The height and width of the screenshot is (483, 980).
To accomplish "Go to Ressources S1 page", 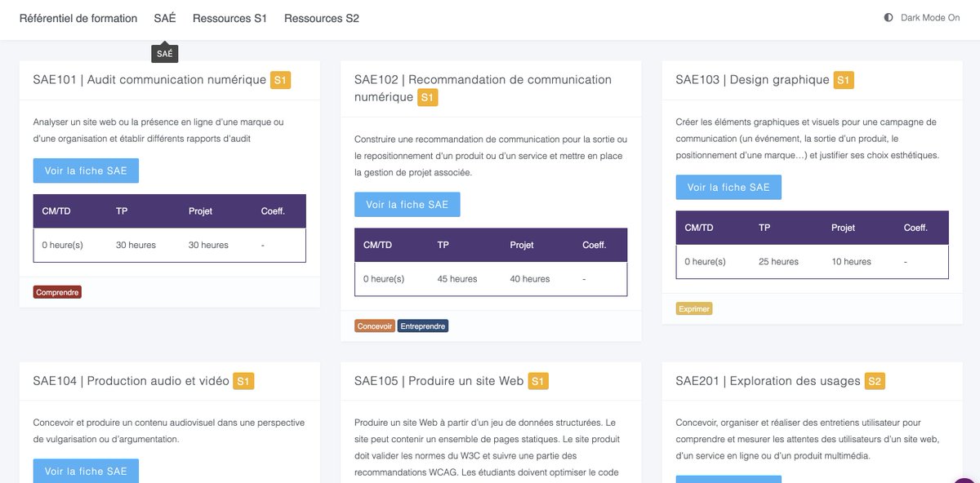I will click(x=229, y=18).
